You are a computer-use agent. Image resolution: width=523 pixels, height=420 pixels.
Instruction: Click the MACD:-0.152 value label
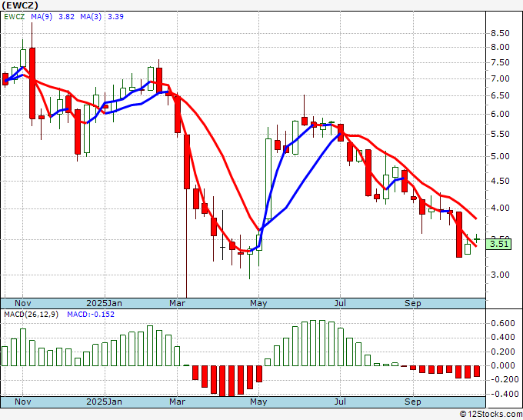[91, 314]
